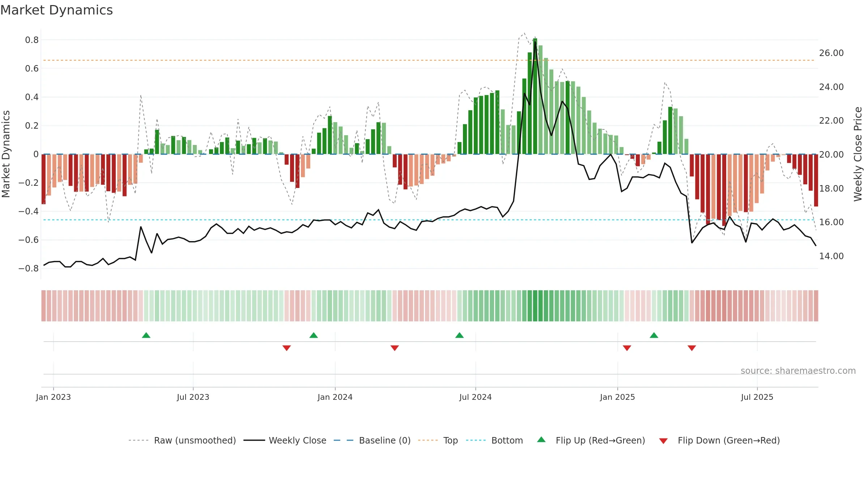Click the Weekly Close Price axis title

(x=858, y=154)
